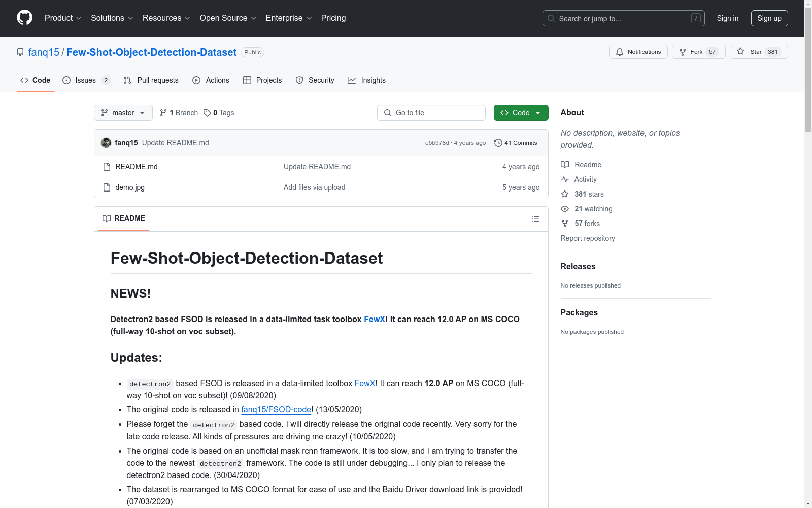Focus the Search or jump to field
The image size is (812, 508).
click(x=624, y=18)
